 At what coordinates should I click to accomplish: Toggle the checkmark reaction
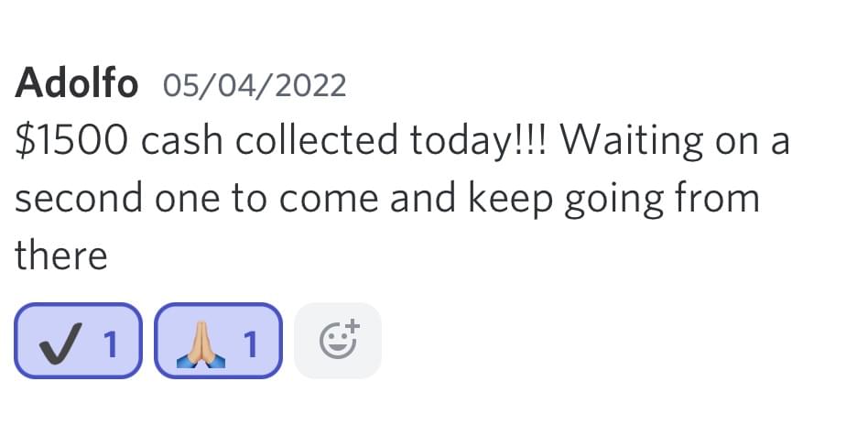pos(78,341)
